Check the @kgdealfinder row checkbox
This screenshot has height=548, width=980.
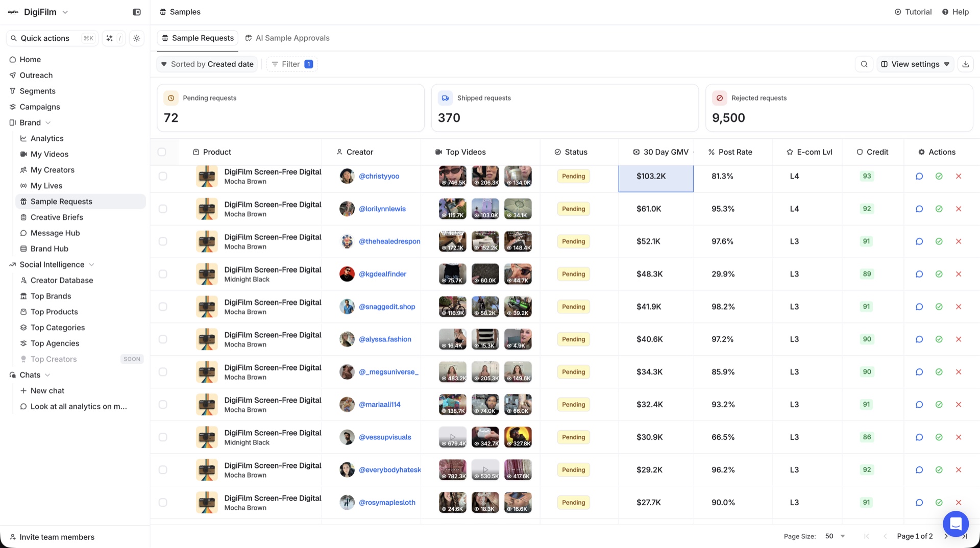[163, 274]
